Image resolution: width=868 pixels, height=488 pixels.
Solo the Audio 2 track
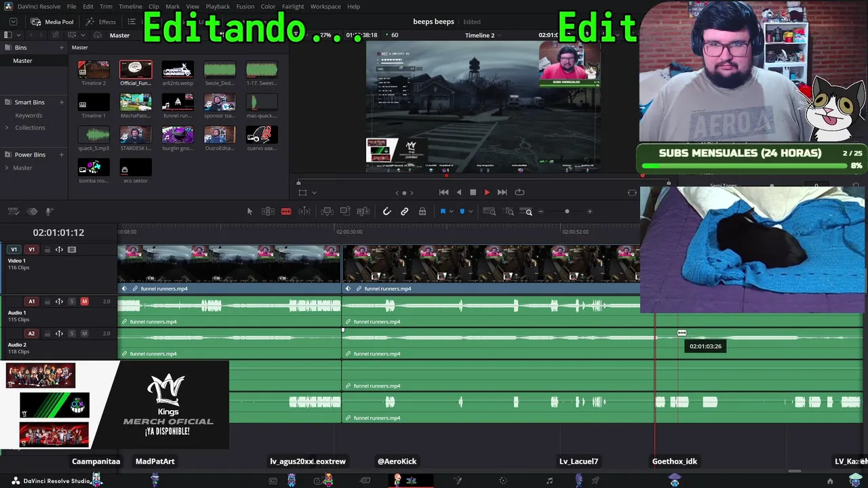72,333
